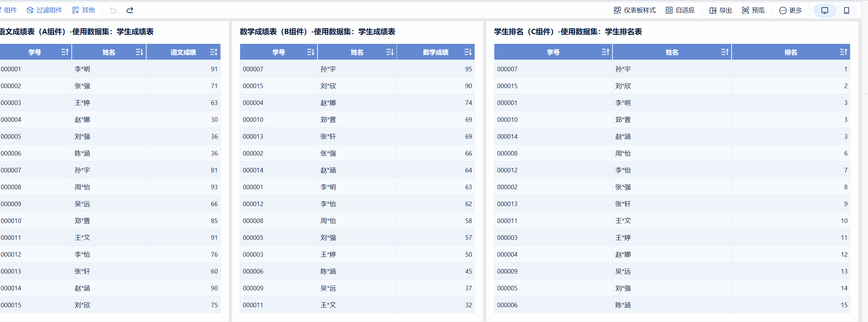Click the undo arrow icon
The width and height of the screenshot is (868, 322).
point(113,10)
